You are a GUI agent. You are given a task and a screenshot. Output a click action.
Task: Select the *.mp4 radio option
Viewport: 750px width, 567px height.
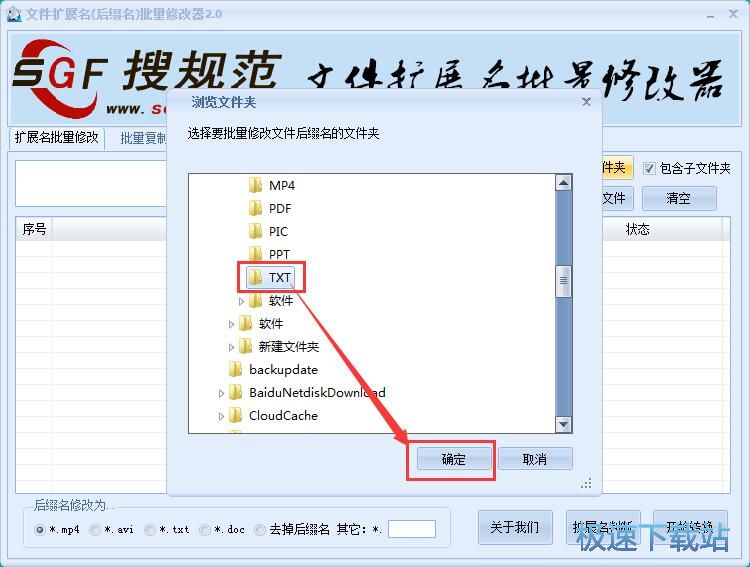click(40, 530)
